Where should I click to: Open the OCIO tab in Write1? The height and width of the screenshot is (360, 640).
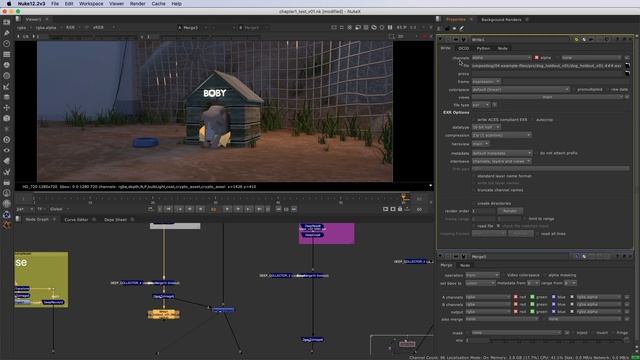(x=464, y=48)
